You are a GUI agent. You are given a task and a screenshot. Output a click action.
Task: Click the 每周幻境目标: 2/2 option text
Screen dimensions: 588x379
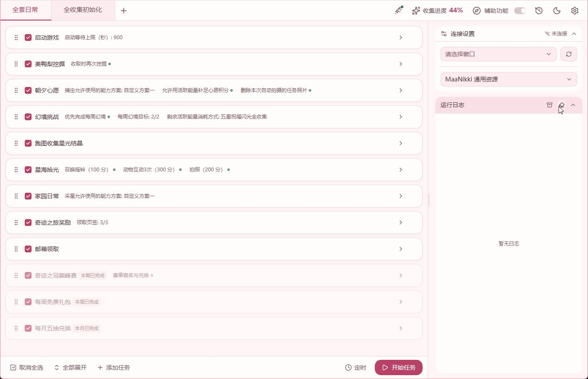click(139, 117)
